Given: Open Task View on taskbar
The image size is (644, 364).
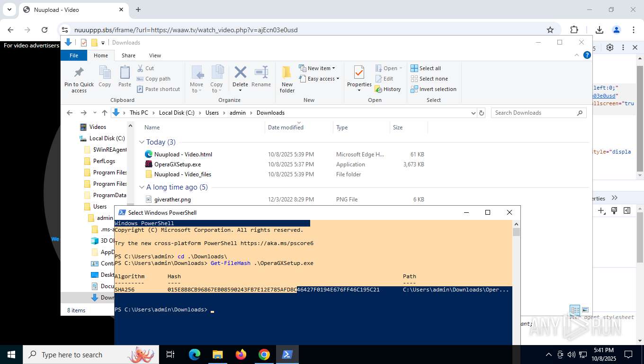Looking at the screenshot, I should (x=170, y=355).
